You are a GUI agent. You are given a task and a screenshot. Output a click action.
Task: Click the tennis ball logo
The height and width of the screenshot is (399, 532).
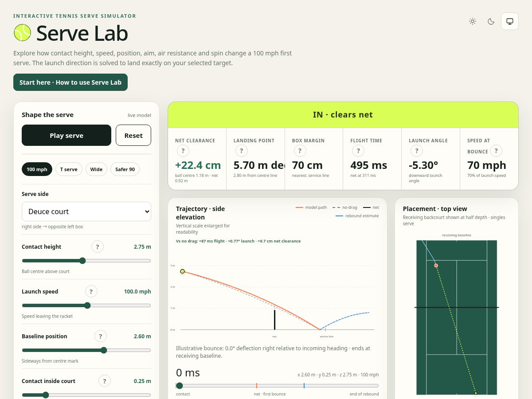[23, 33]
